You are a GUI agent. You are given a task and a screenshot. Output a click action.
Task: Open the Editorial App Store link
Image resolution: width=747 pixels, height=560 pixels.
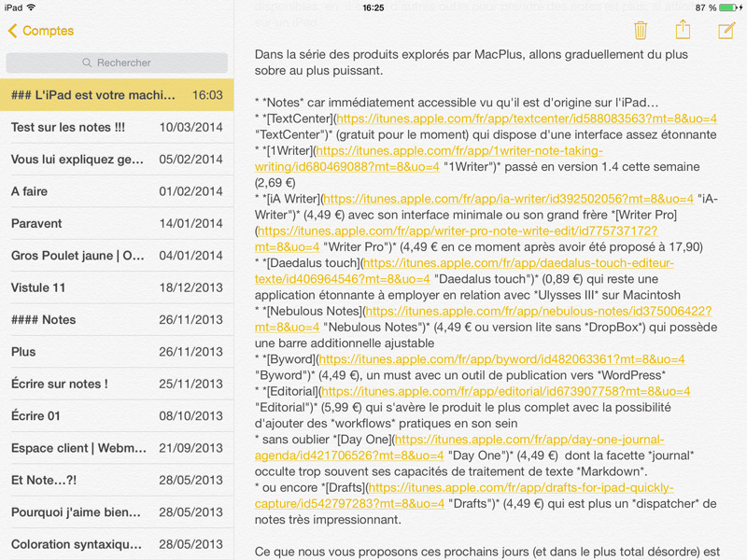point(505,391)
